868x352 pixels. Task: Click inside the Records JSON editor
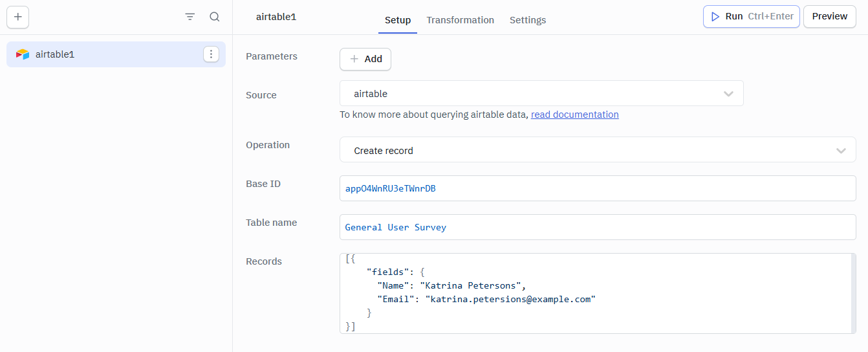pos(595,293)
